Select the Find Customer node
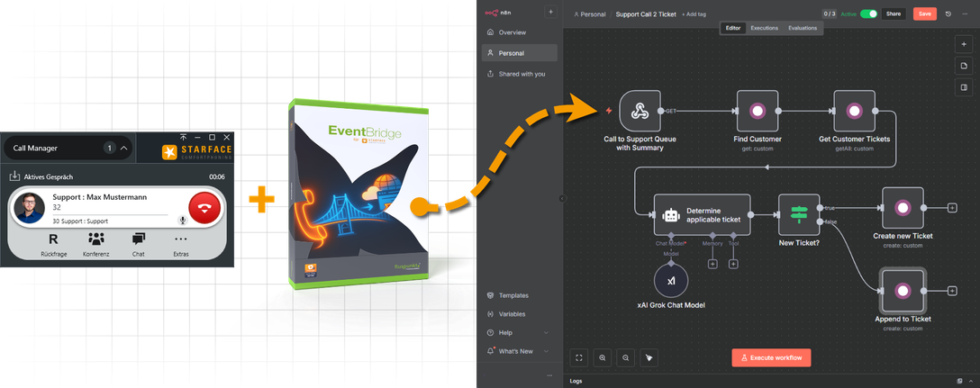Image resolution: width=980 pixels, height=388 pixels. (x=757, y=112)
